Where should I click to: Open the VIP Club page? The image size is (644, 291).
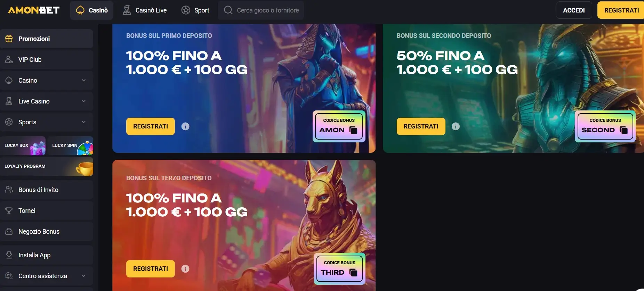47,60
